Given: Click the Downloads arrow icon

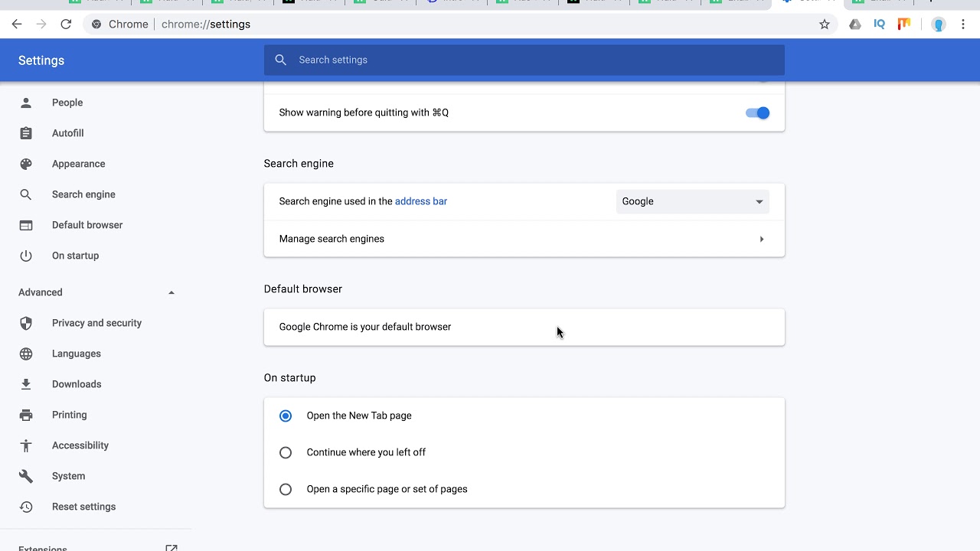Looking at the screenshot, I should (x=26, y=384).
